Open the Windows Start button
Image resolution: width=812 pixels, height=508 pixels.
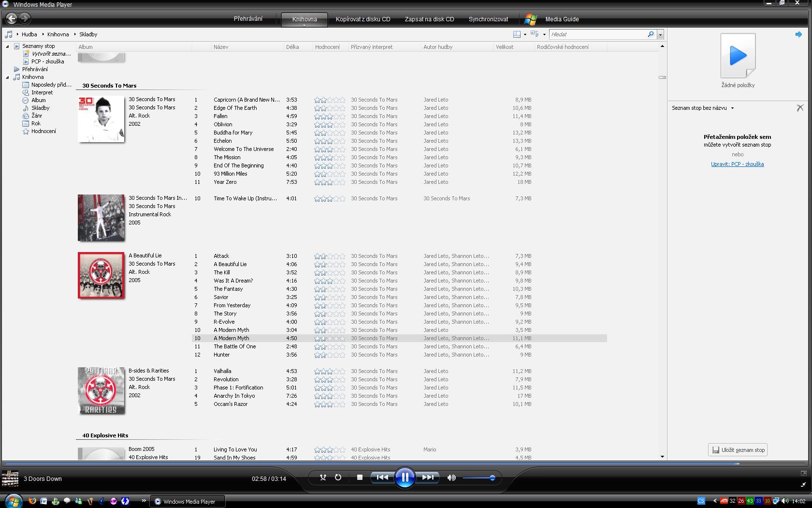click(x=13, y=500)
